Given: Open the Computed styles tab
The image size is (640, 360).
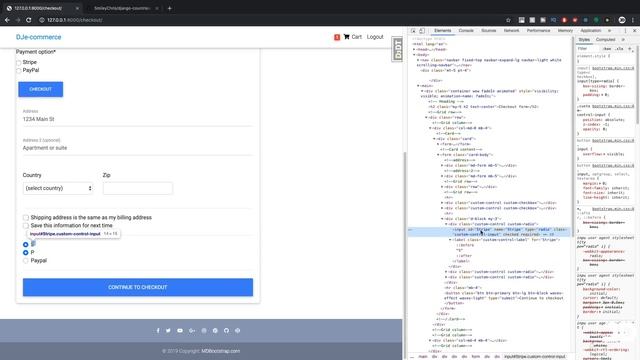Looking at the screenshot, I should point(605,40).
